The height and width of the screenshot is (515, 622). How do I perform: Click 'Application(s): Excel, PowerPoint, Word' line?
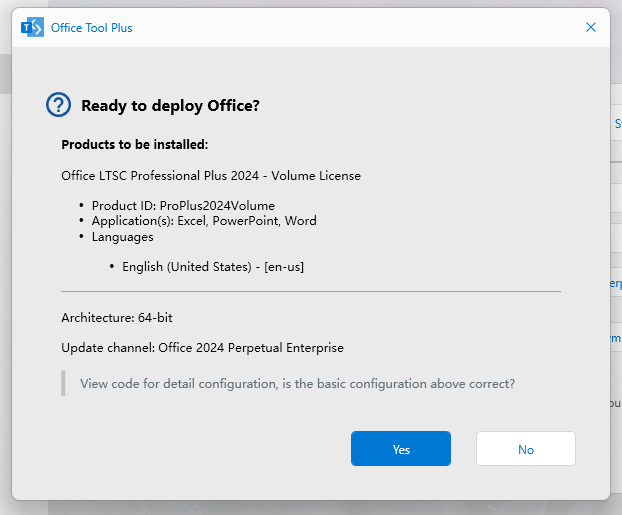pyautogui.click(x=204, y=221)
